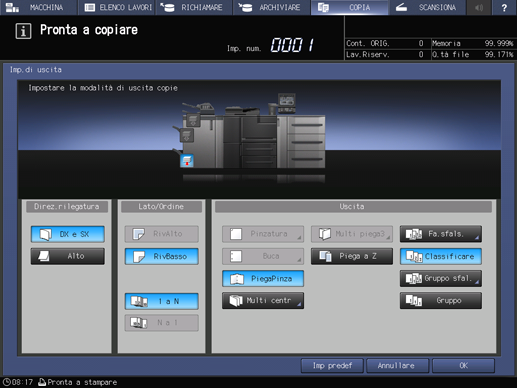Click printer icon next to Pronta a stampare
This screenshot has width=517, height=388.
click(42, 382)
